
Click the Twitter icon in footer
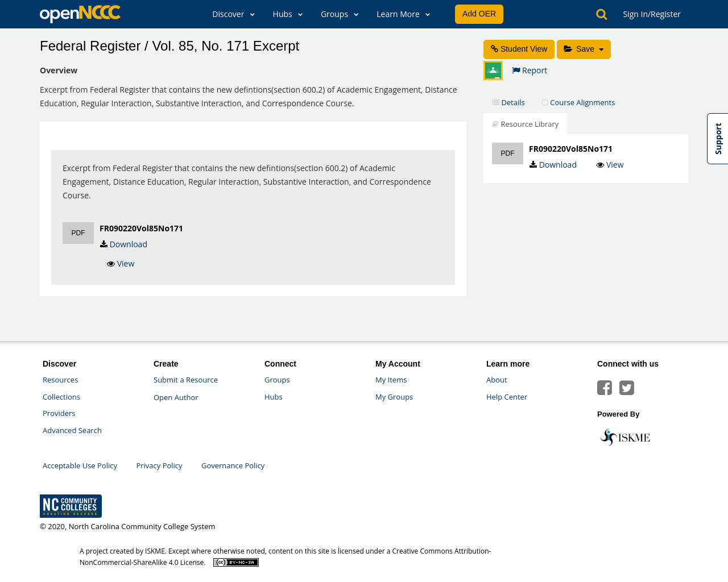[626, 386]
